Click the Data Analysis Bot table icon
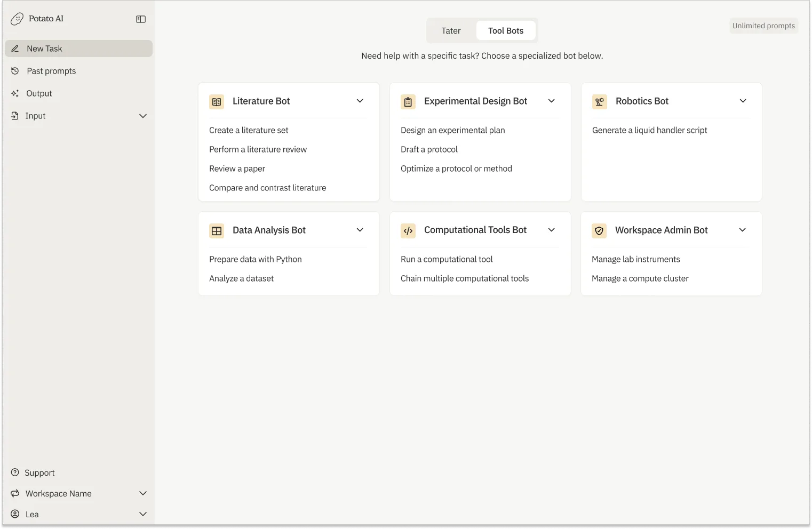This screenshot has width=812, height=529. (217, 230)
